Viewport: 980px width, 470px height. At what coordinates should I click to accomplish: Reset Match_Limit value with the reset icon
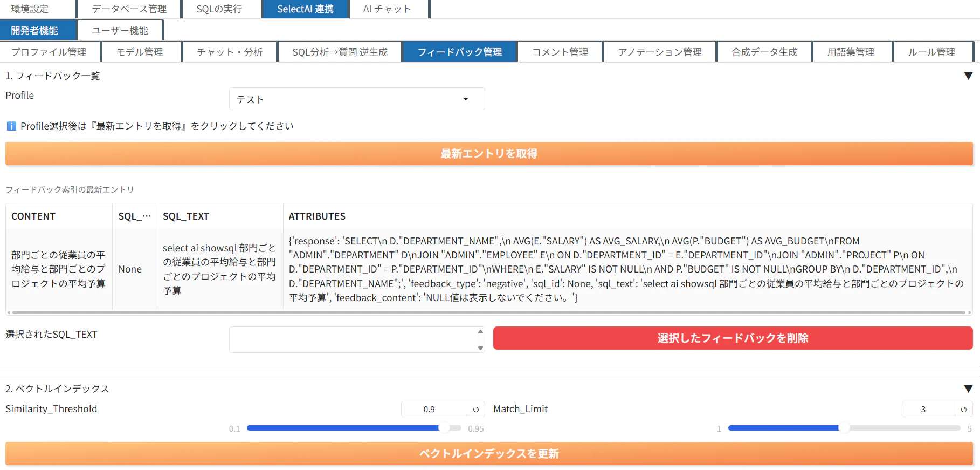coord(964,410)
